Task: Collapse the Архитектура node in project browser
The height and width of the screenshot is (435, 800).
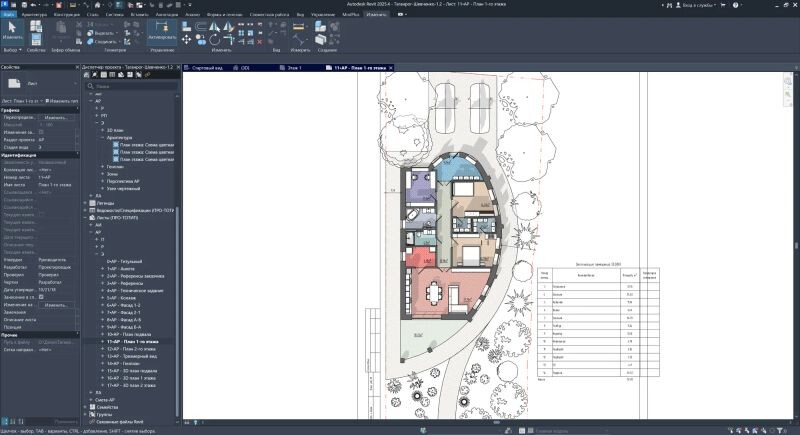Action: coord(103,137)
